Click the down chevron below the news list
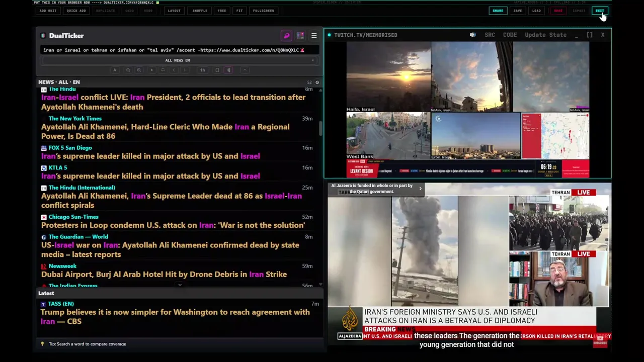The image size is (644, 362). 180,285
